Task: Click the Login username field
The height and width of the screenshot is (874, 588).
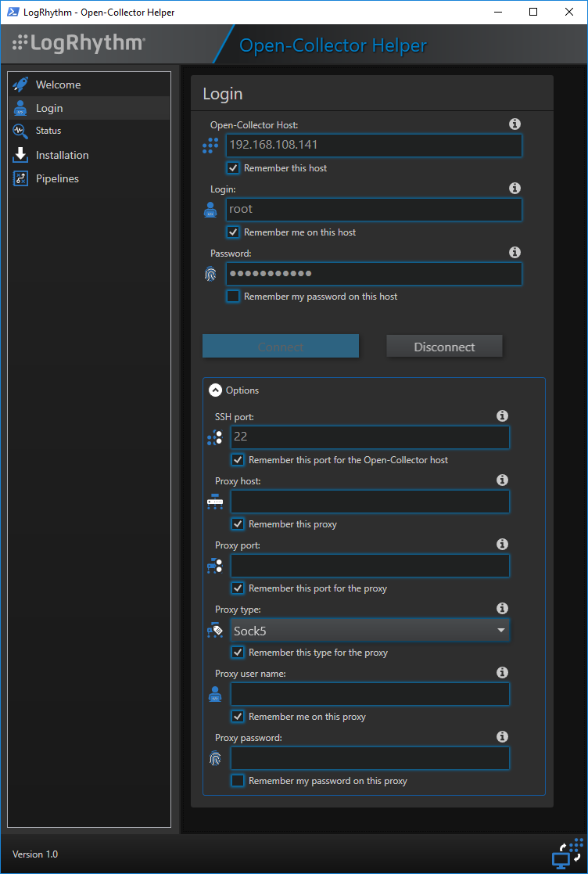Action: (375, 210)
